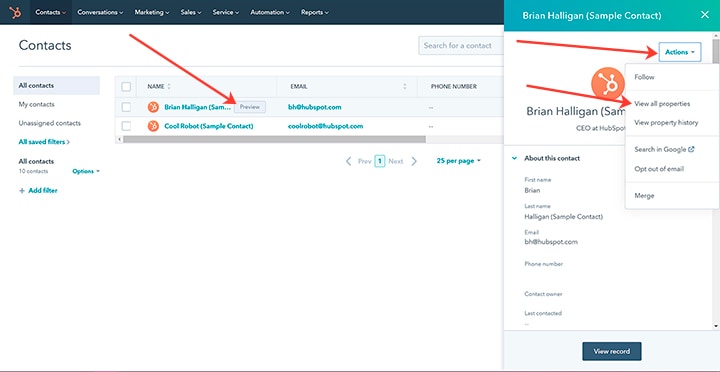Close the Brian Halligan preview panel
The image size is (720, 372).
click(x=705, y=15)
